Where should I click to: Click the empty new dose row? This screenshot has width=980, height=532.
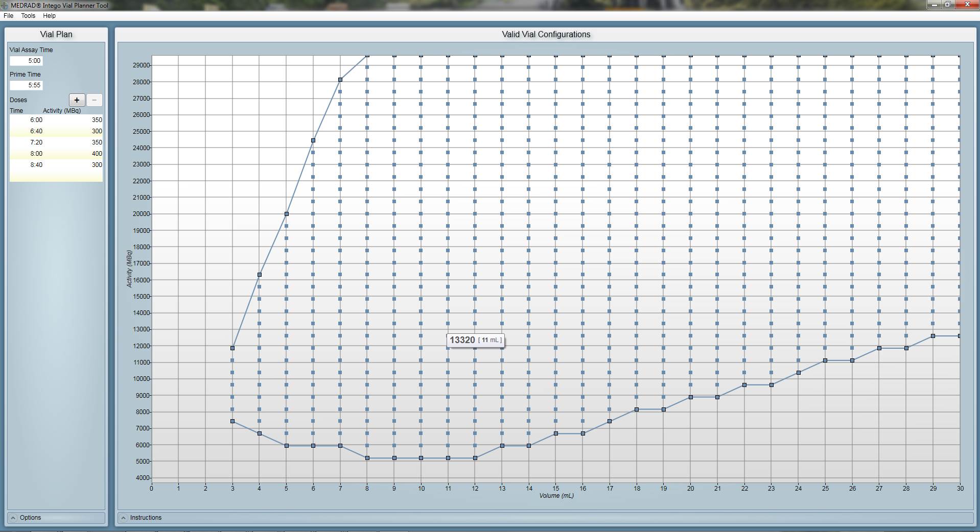click(56, 176)
